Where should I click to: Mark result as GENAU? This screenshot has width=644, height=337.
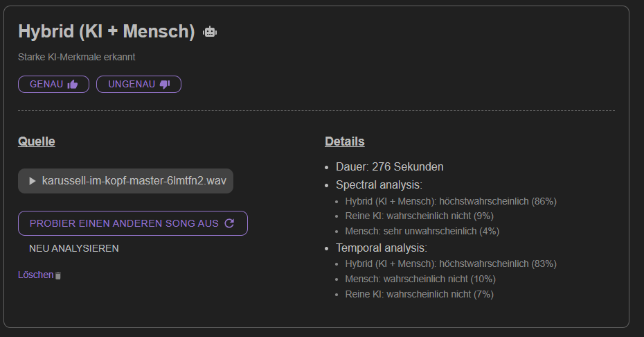click(53, 85)
